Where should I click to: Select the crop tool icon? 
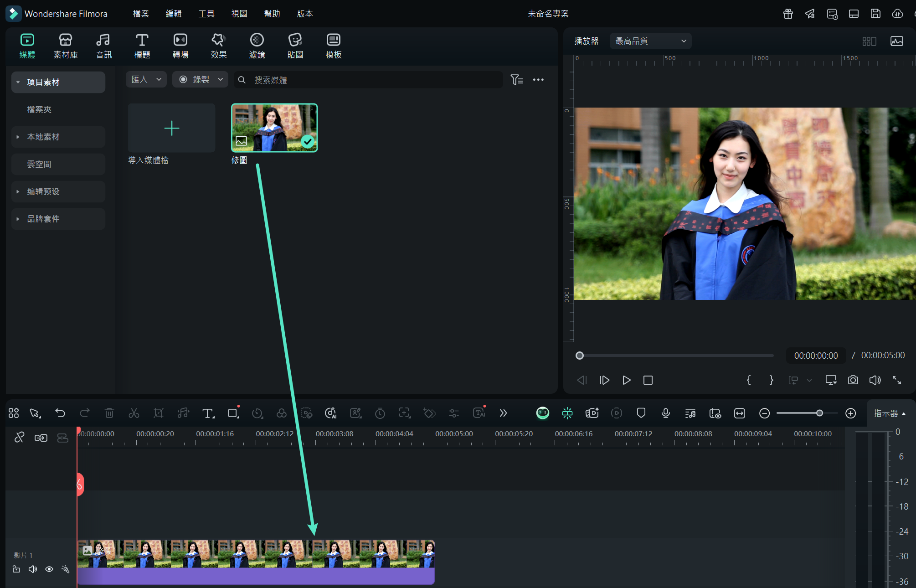point(159,413)
